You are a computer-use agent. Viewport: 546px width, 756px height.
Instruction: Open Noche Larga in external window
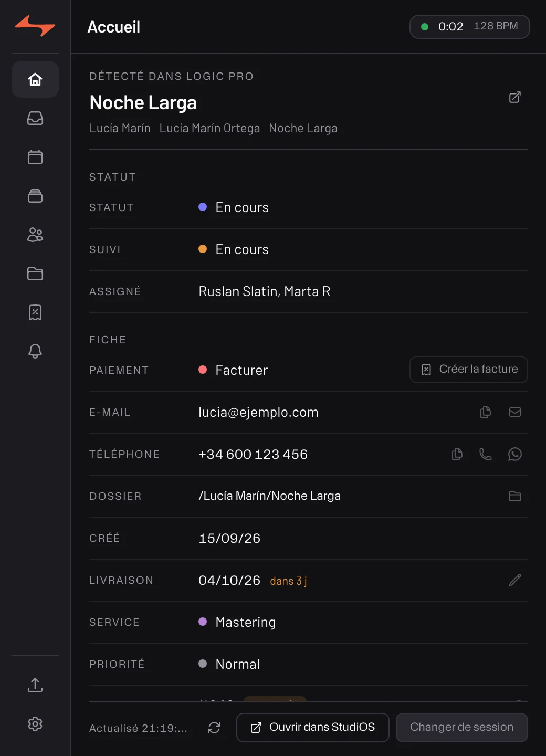[x=515, y=97]
